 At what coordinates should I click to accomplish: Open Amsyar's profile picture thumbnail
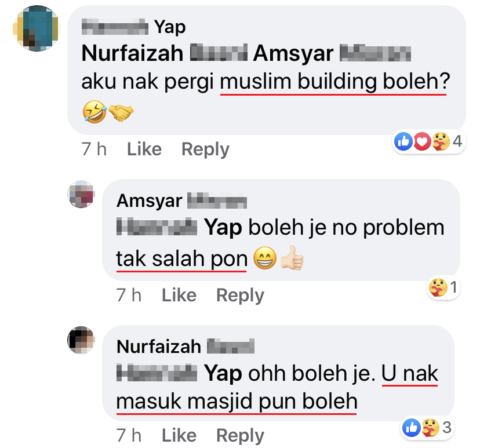[81, 194]
